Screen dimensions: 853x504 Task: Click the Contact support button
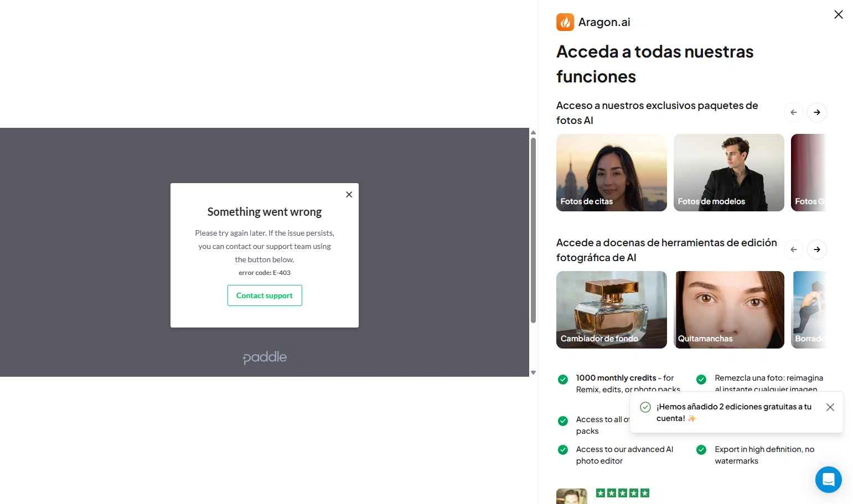[265, 295]
